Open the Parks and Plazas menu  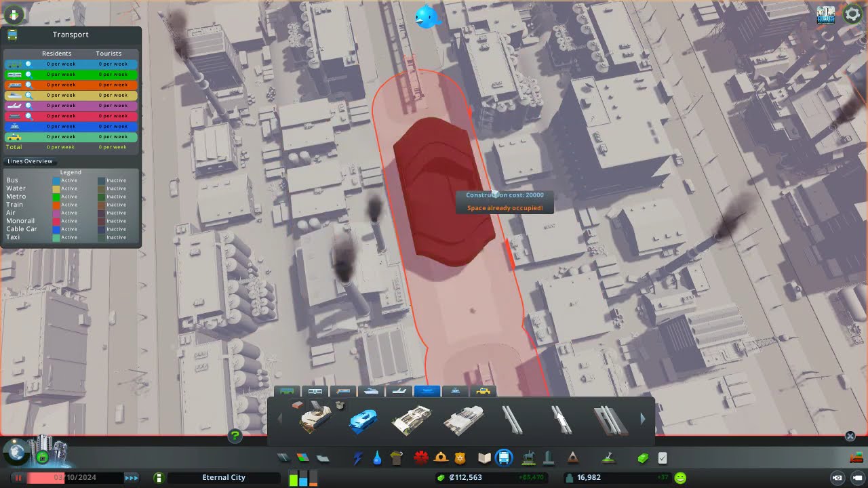(528, 458)
